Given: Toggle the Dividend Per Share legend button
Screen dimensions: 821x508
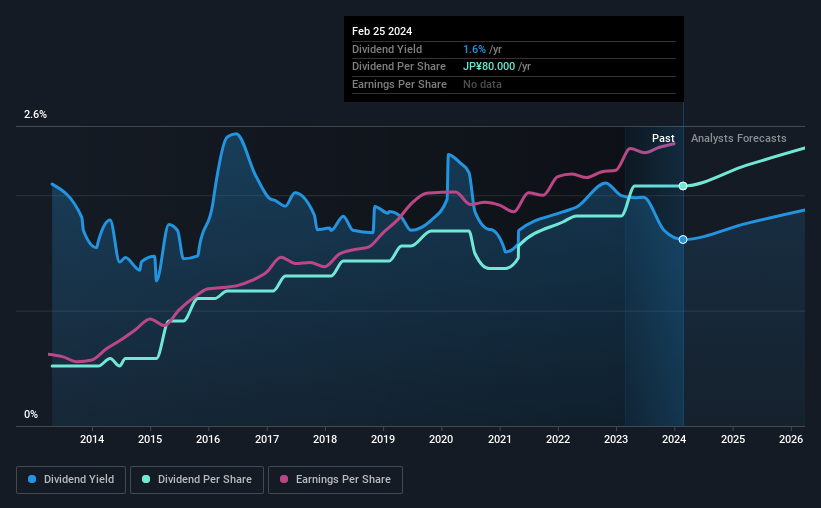Looking at the screenshot, I should 197,480.
